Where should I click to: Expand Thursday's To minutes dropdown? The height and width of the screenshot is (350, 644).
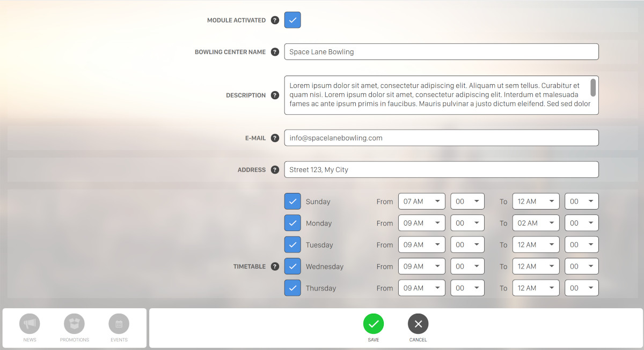coord(581,288)
